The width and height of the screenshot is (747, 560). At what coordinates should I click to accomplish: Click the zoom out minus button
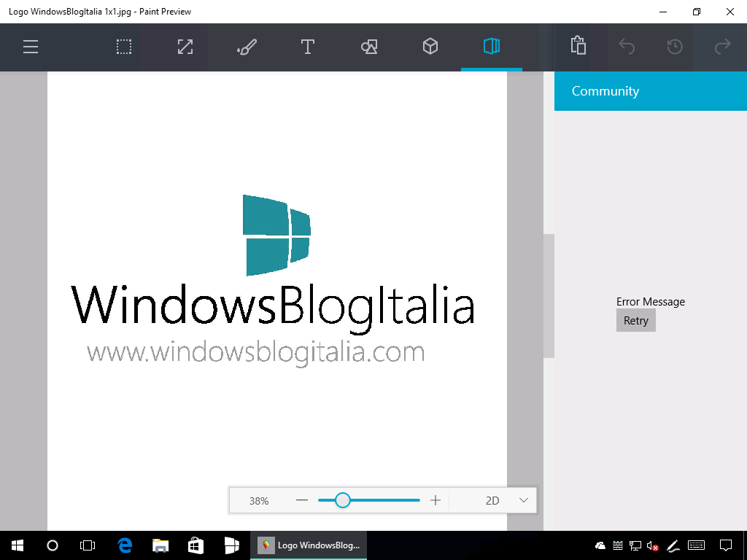pyautogui.click(x=302, y=500)
